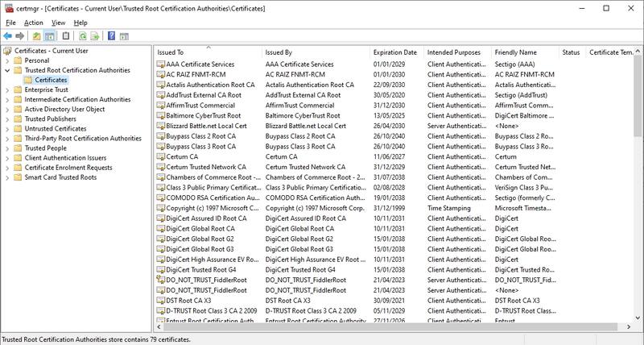Collapse Trusted Root Certification Authorities node

[x=7, y=70]
